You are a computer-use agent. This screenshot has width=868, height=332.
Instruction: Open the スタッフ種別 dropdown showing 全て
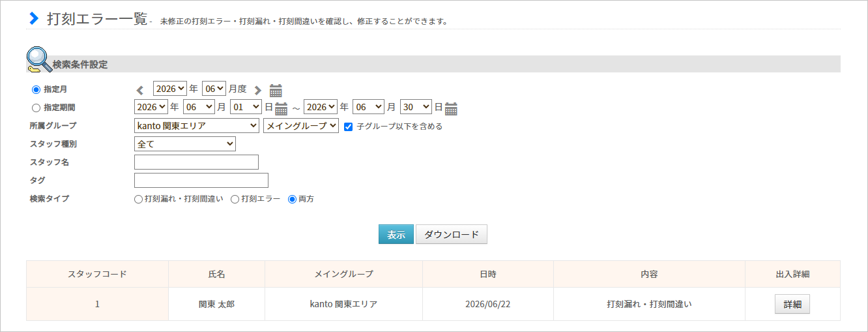pos(185,143)
